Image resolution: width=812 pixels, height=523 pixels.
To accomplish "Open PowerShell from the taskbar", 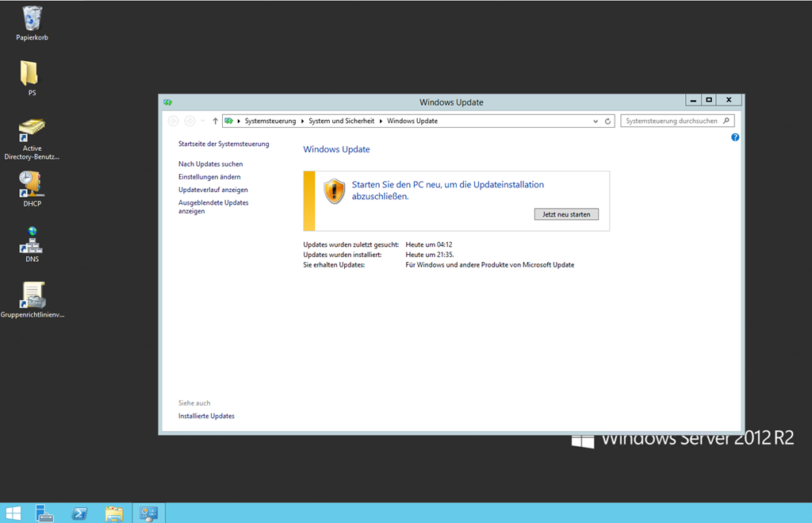I will (79, 513).
